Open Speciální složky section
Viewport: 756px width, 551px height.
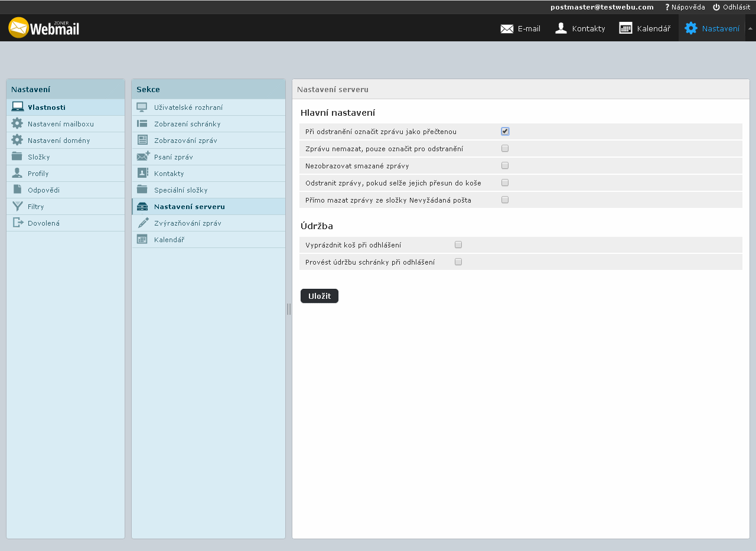181,190
